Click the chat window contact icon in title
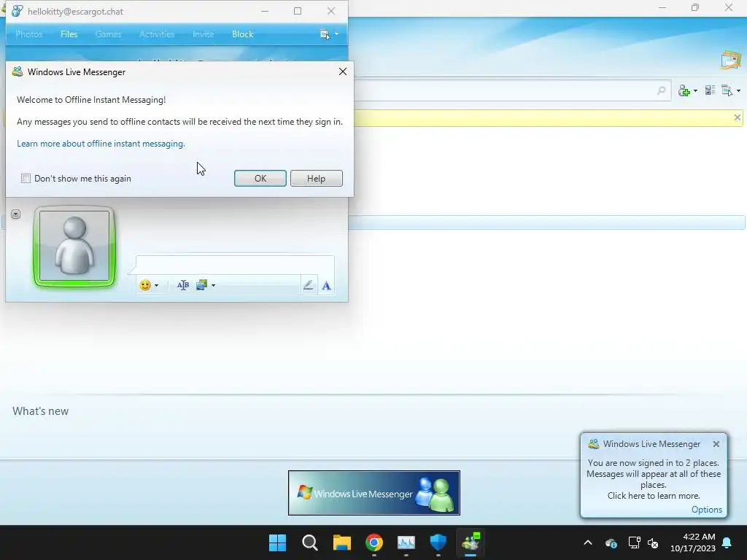 tap(18, 11)
